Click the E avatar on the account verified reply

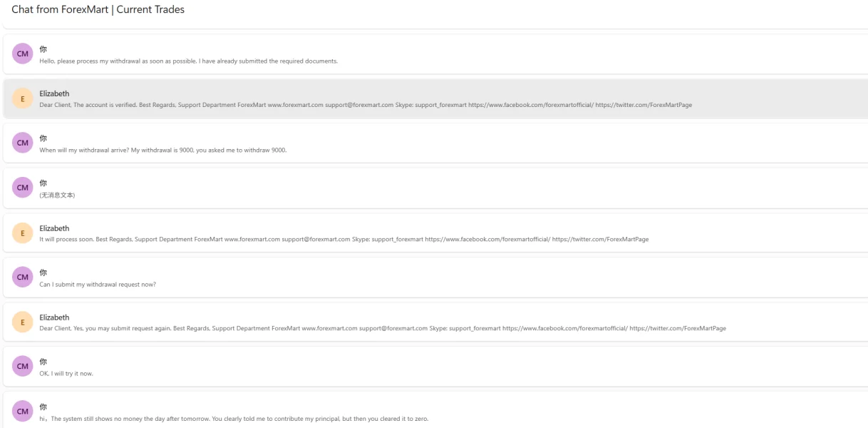point(23,98)
